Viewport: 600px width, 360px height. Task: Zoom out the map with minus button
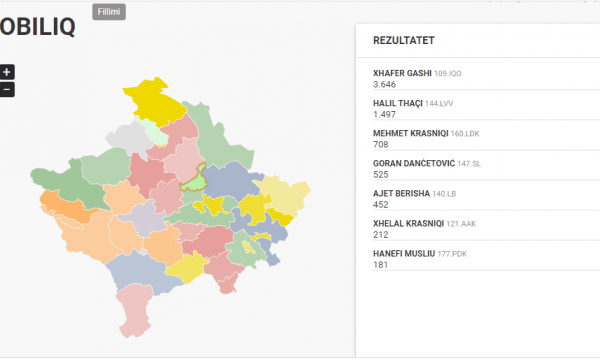tap(7, 90)
